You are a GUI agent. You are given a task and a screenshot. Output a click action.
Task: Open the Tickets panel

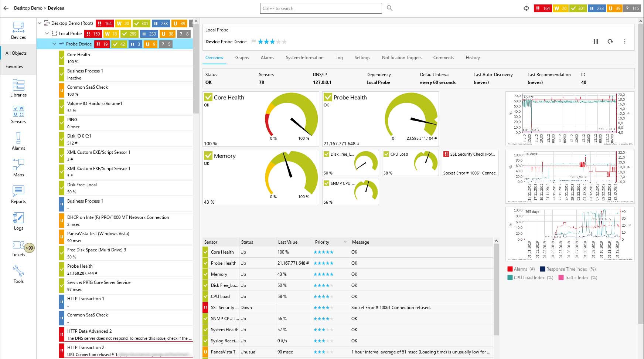point(18,248)
